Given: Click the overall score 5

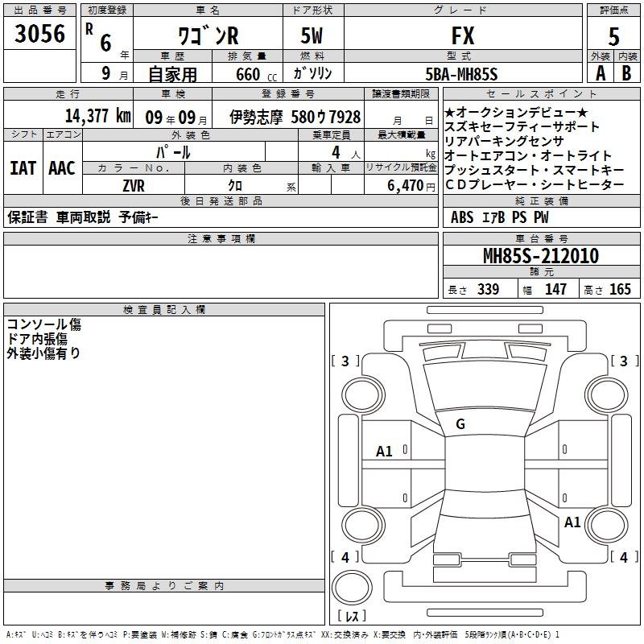Looking at the screenshot, I should coord(613,36).
